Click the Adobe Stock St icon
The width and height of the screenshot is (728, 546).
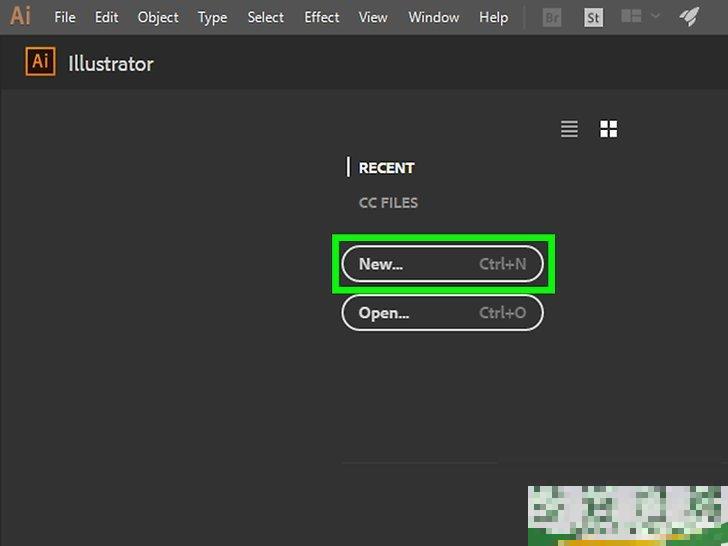pos(593,17)
